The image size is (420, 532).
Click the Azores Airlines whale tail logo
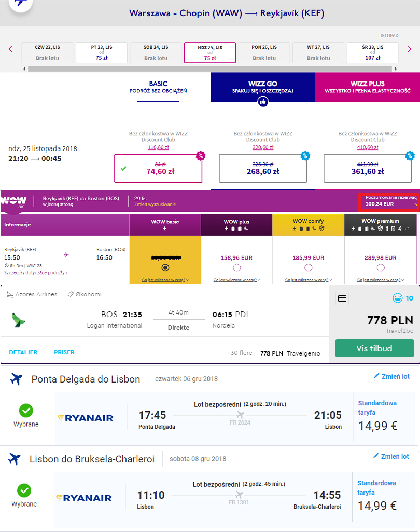[x=18, y=320]
